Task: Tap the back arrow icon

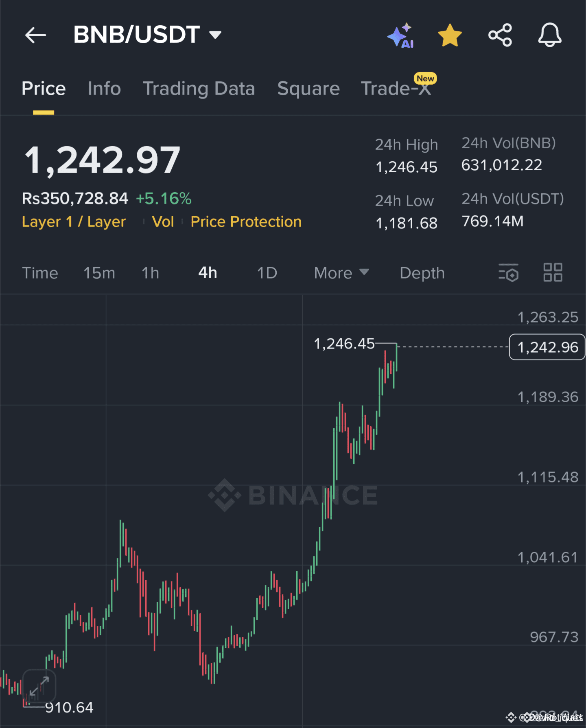Action: pyautogui.click(x=36, y=35)
